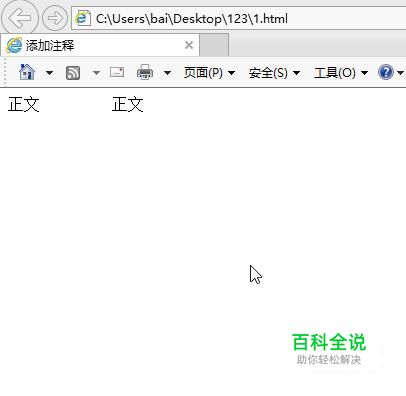This screenshot has height=396, width=406.
Task: Go back with the browser Back arrow
Action: pyautogui.click(x=19, y=18)
